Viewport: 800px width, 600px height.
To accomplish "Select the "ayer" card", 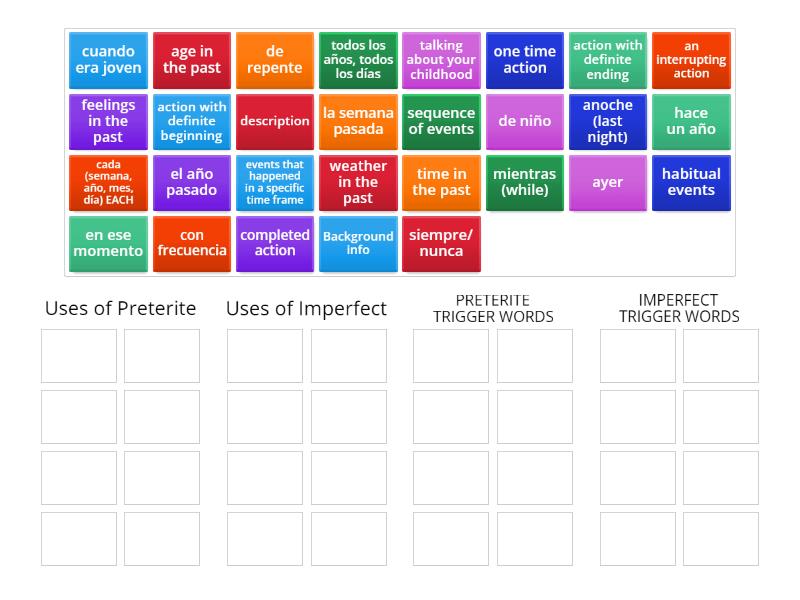I will (x=608, y=182).
